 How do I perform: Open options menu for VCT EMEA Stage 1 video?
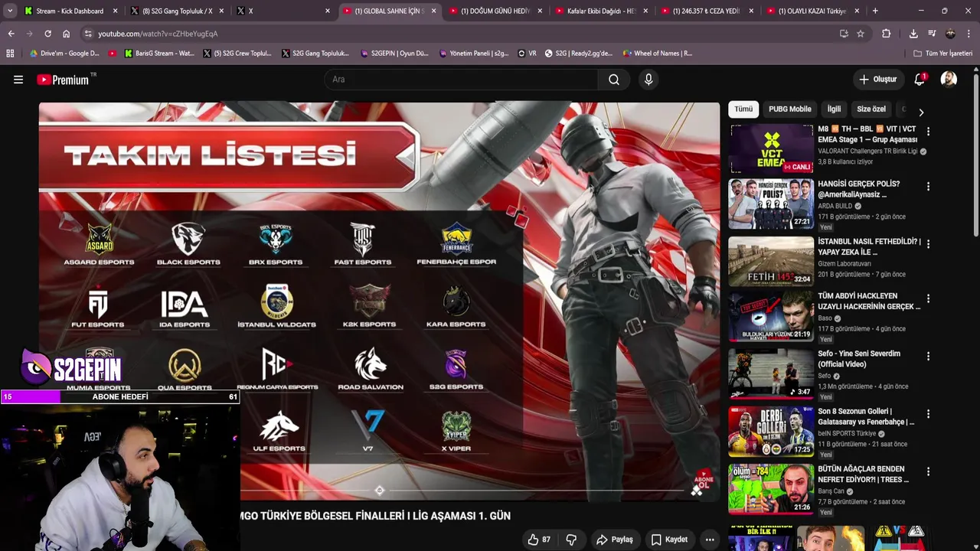coord(928,132)
